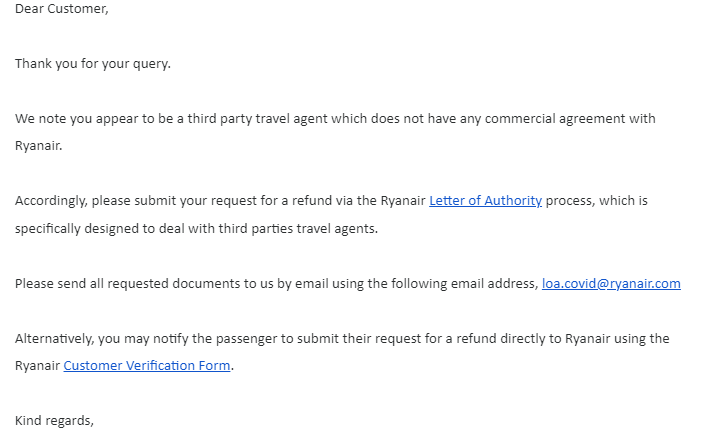Click the loa.covid@ryanair.com email link
This screenshot has height=430, width=702.
[611, 284]
